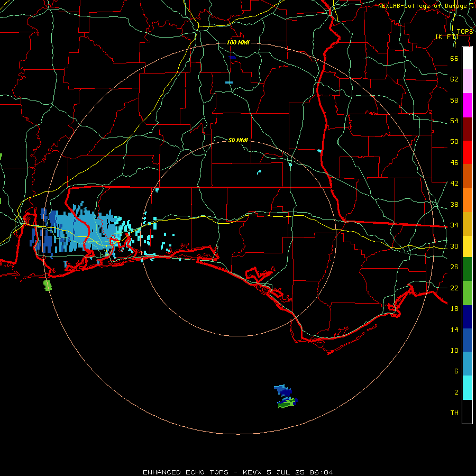
Task: Click the dark green legend swatch
Action: (x=467, y=269)
